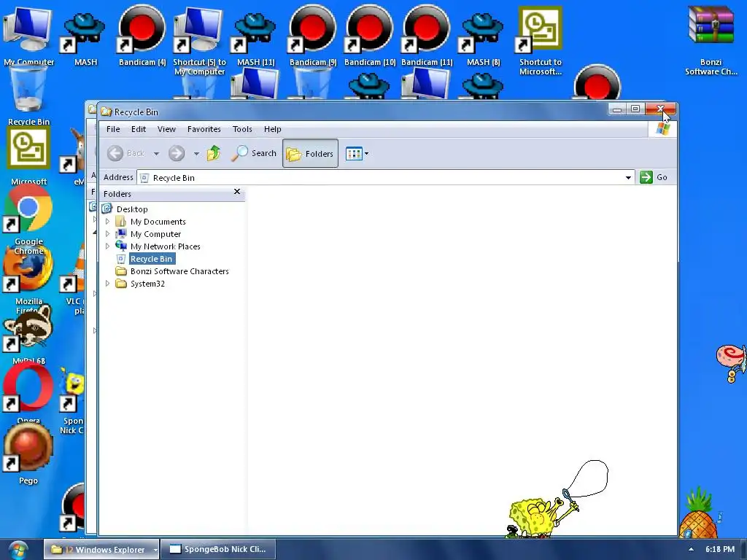Select My Computer in folder tree

156,234
